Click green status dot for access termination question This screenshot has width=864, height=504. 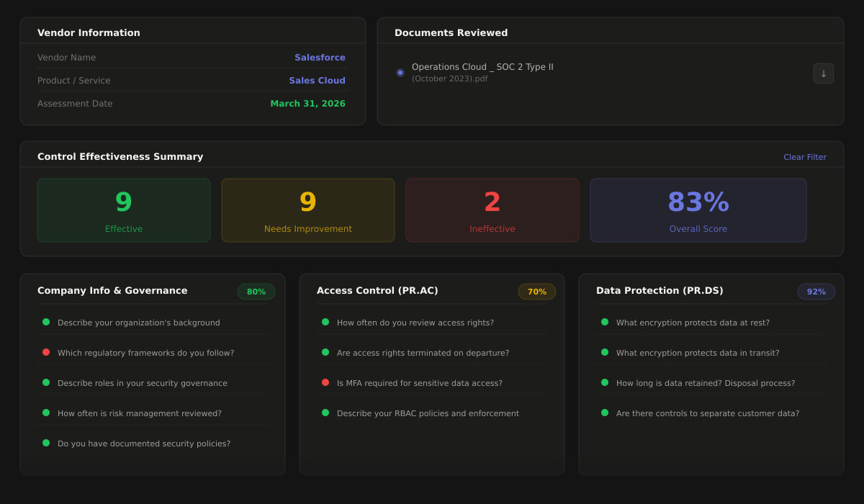pos(325,352)
